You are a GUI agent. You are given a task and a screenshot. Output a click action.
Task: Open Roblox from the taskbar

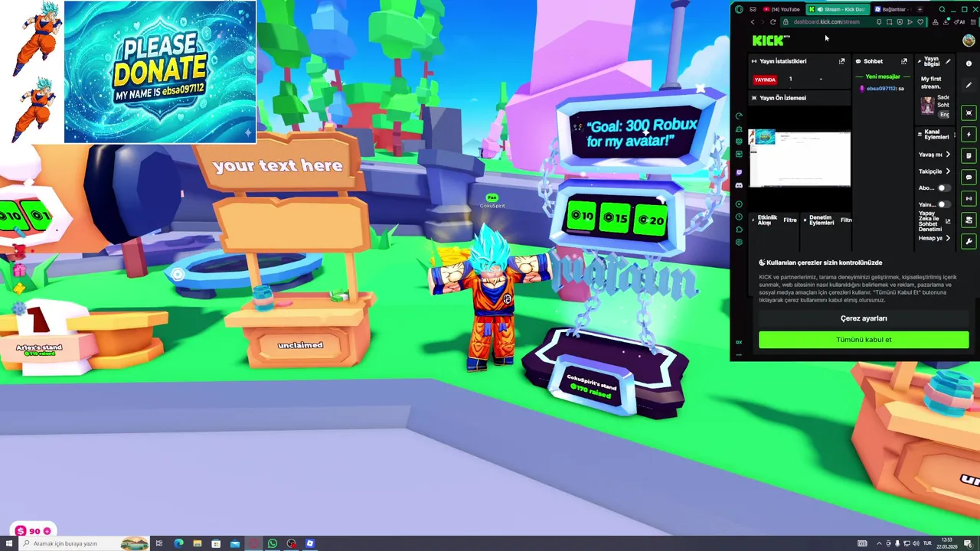coord(310,543)
